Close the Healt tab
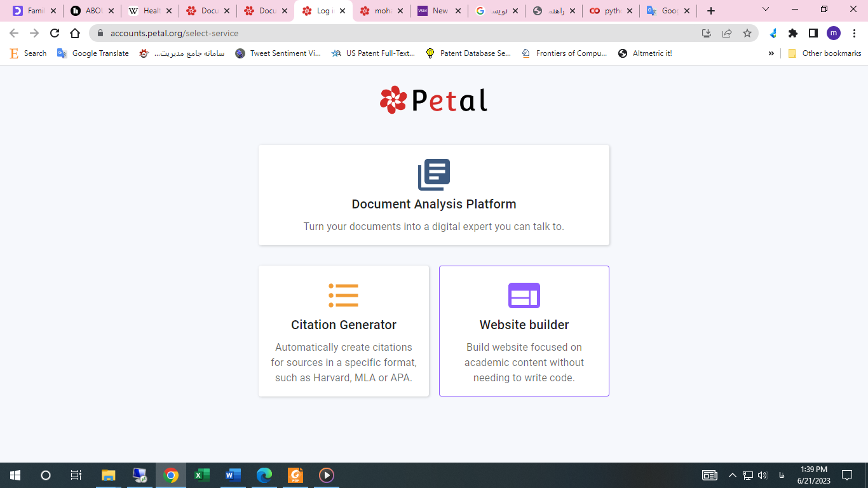The height and width of the screenshot is (488, 868). tap(169, 11)
